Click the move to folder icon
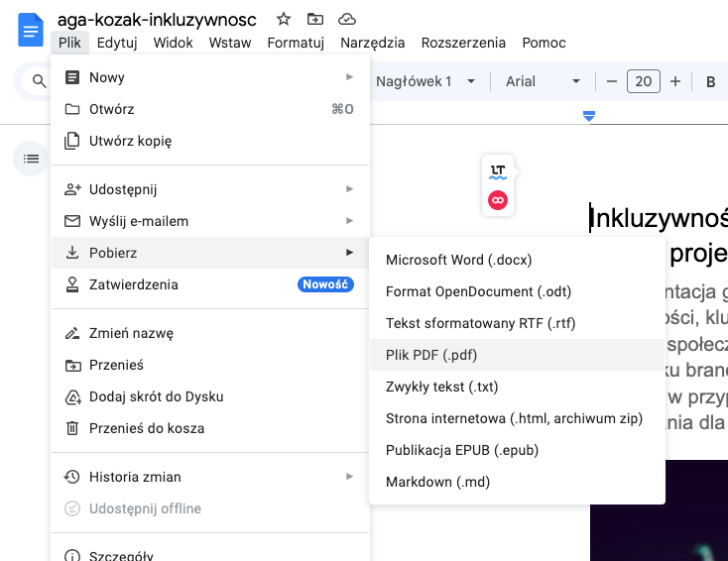 pos(315,19)
